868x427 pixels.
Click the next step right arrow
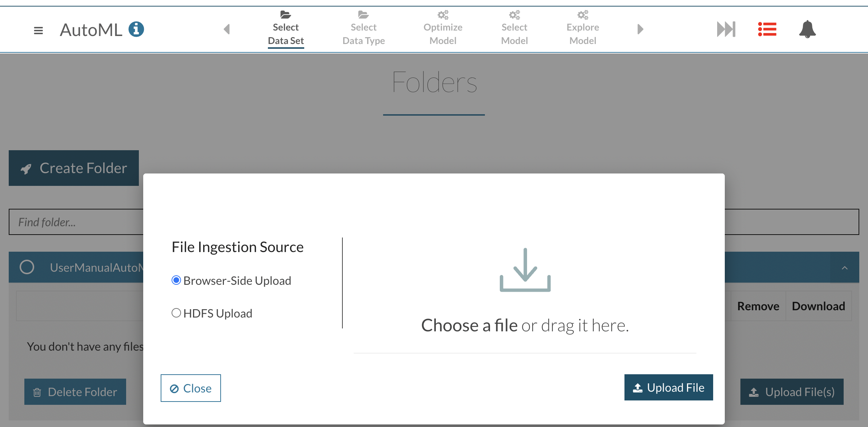pyautogui.click(x=640, y=29)
